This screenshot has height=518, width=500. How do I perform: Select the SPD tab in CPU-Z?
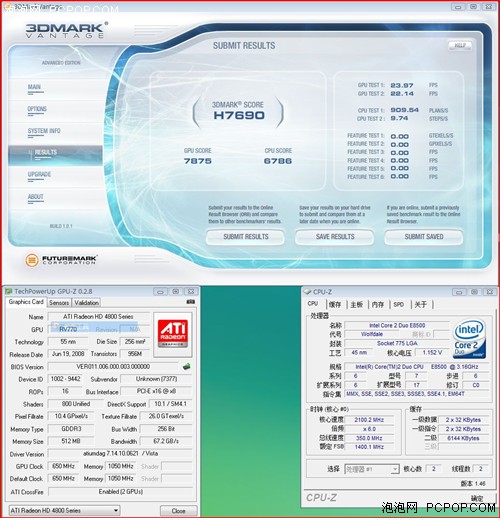tap(399, 304)
